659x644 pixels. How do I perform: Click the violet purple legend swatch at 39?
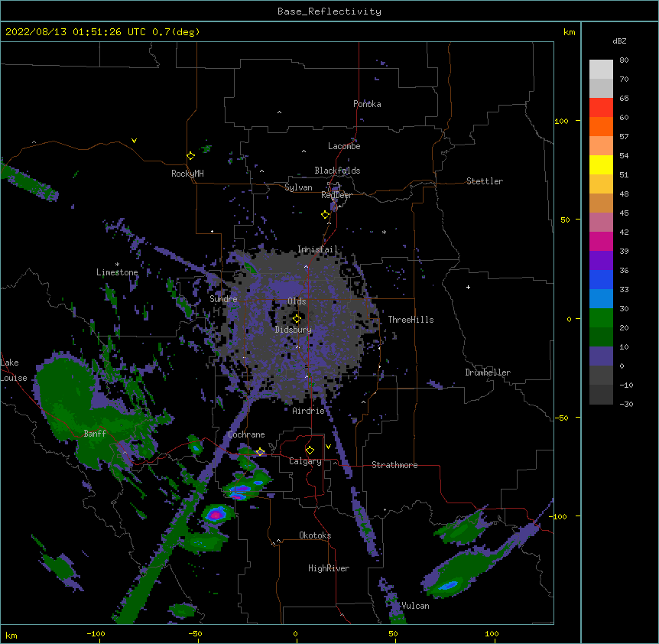pyautogui.click(x=601, y=260)
